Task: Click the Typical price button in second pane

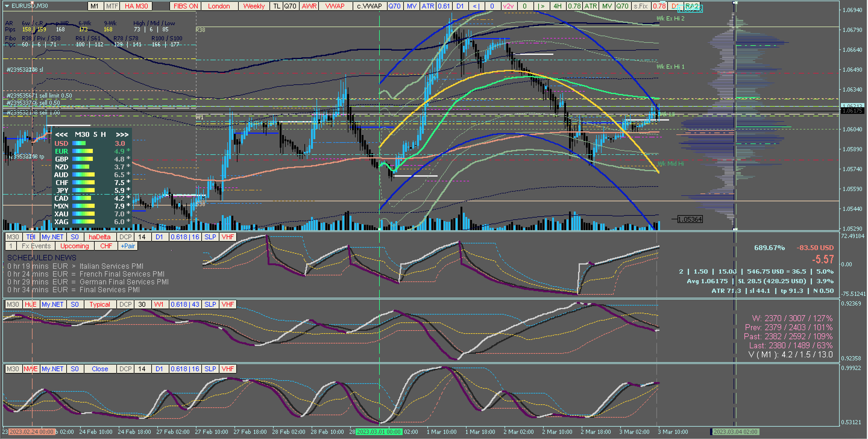Action: (99, 304)
